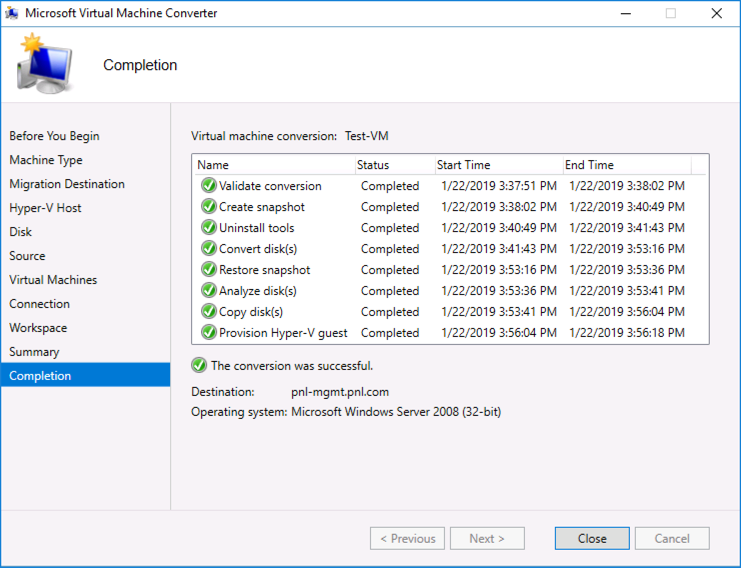Select the Completion step in sidebar
The width and height of the screenshot is (741, 568).
point(86,376)
